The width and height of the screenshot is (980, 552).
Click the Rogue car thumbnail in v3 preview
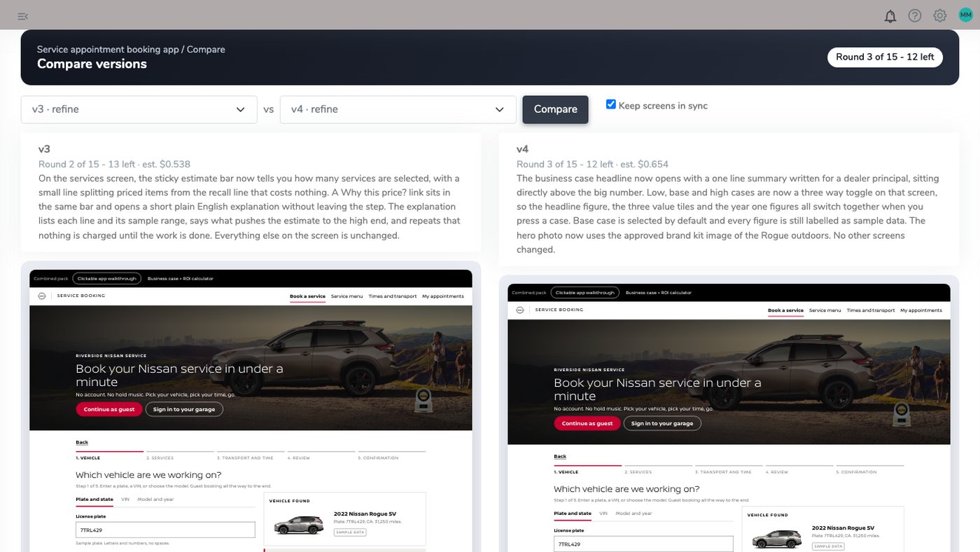point(299,525)
